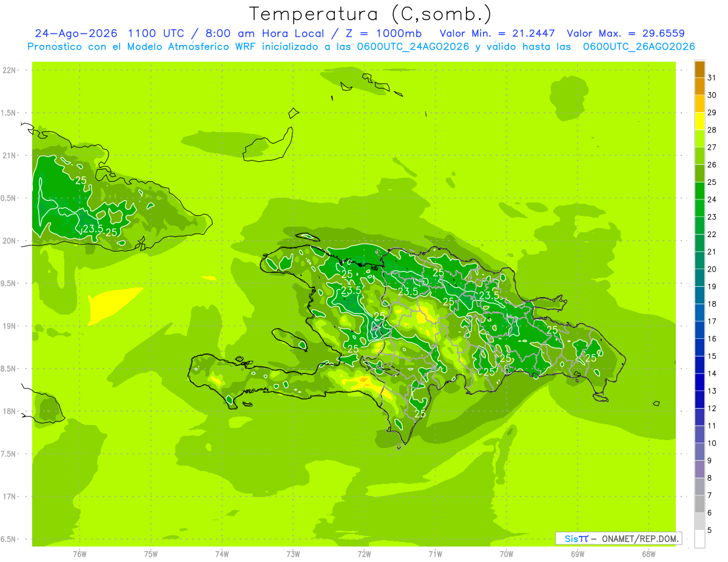Click the '29' label on the color scale
Viewport: 728px width, 562px height.
[712, 113]
